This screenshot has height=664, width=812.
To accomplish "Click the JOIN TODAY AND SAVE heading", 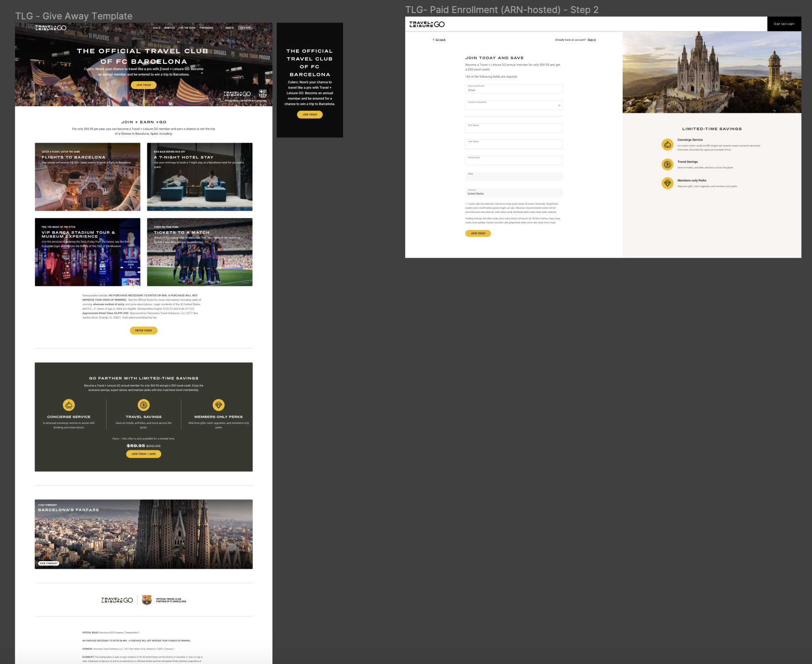I will pyautogui.click(x=495, y=58).
